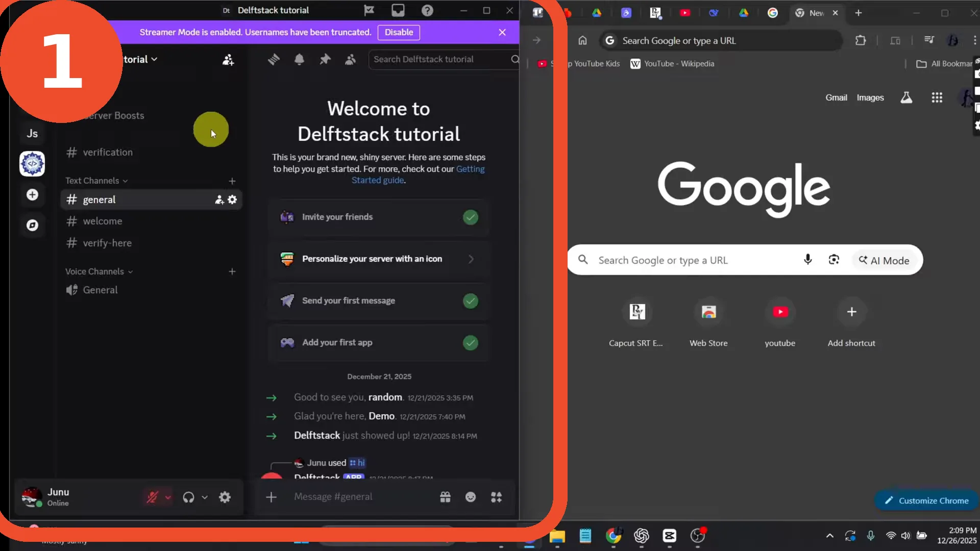Toggle deafen headphones icon
The width and height of the screenshot is (980, 551).
coord(188,497)
